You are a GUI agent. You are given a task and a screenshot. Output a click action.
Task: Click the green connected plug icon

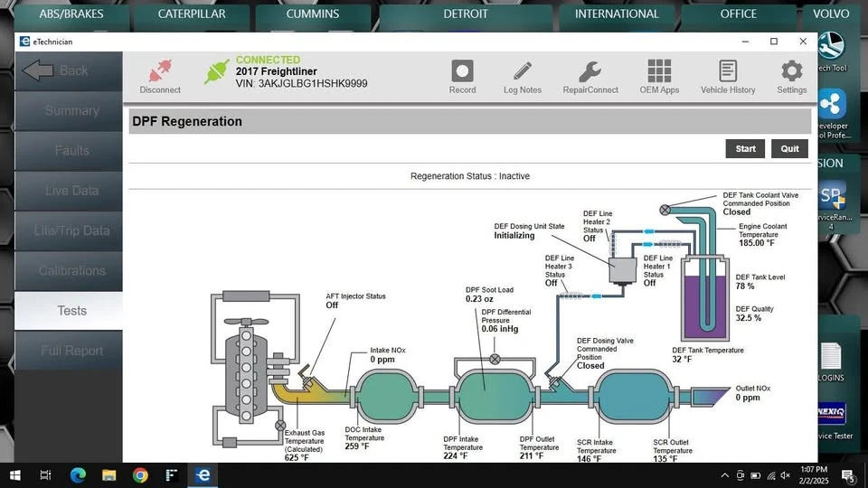pyautogui.click(x=216, y=71)
